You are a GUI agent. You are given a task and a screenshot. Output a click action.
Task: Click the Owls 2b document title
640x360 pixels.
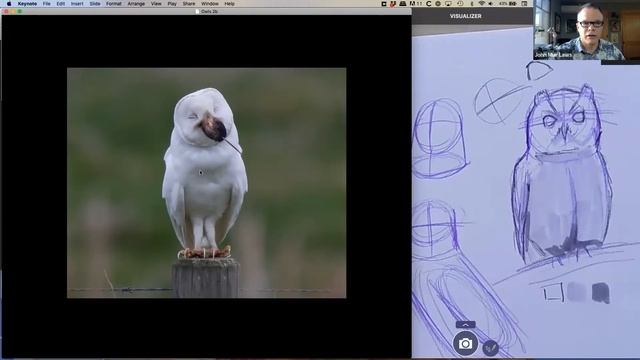coord(209,11)
